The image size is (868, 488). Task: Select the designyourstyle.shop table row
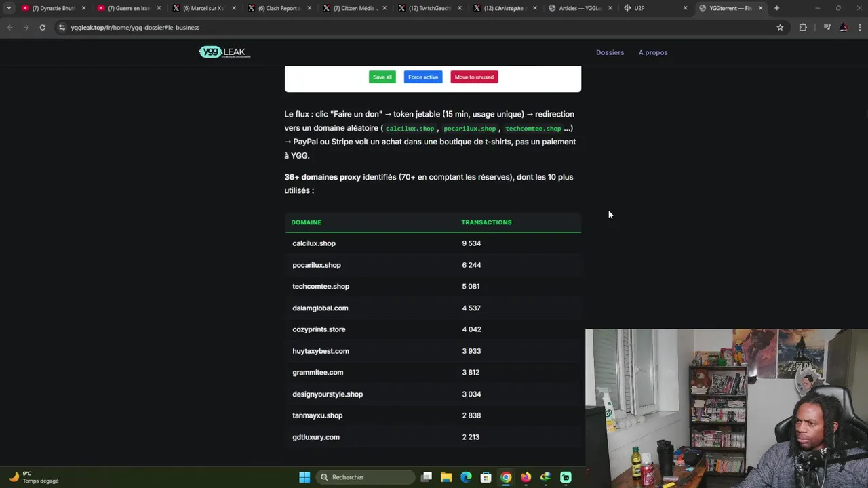[433, 394]
